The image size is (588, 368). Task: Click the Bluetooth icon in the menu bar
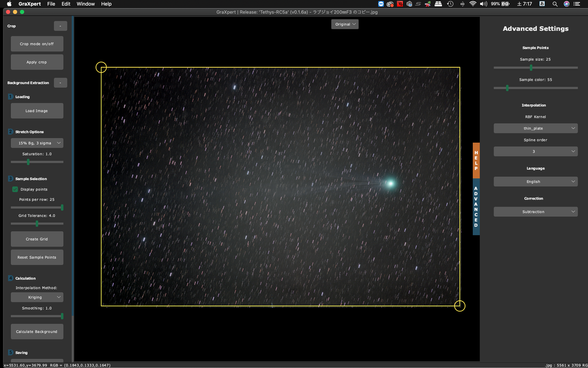coord(463,4)
